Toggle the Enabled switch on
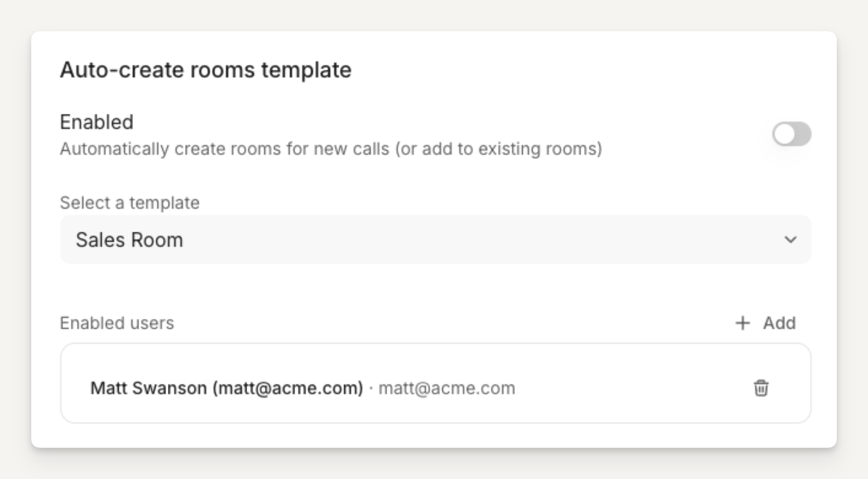868x479 pixels. tap(792, 134)
